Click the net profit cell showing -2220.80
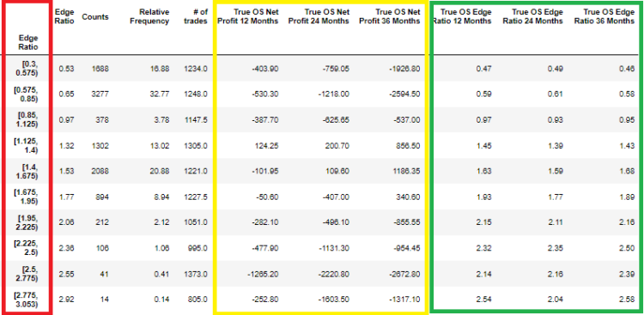Image resolution: width=644 pixels, height=315 pixels. click(x=333, y=274)
